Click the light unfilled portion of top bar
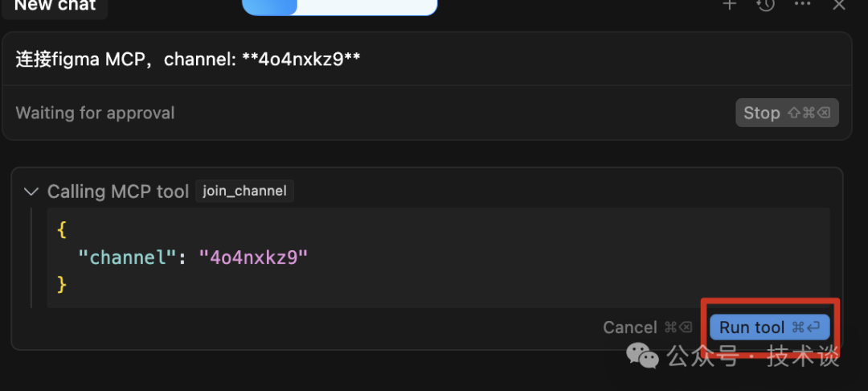 tap(367, 6)
